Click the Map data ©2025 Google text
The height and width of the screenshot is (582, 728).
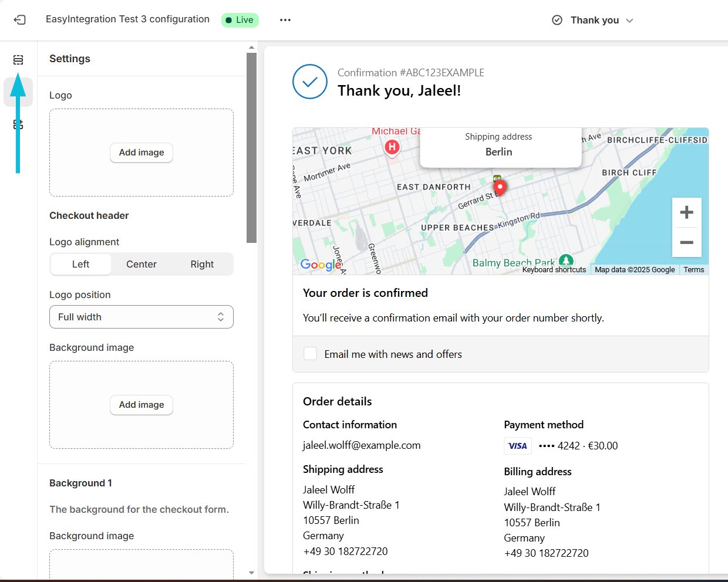pyautogui.click(x=635, y=270)
